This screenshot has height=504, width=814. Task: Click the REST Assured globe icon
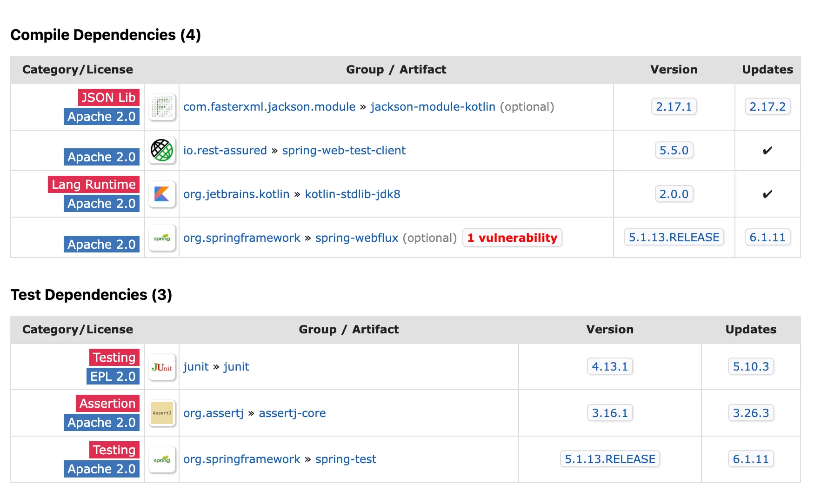coord(162,150)
